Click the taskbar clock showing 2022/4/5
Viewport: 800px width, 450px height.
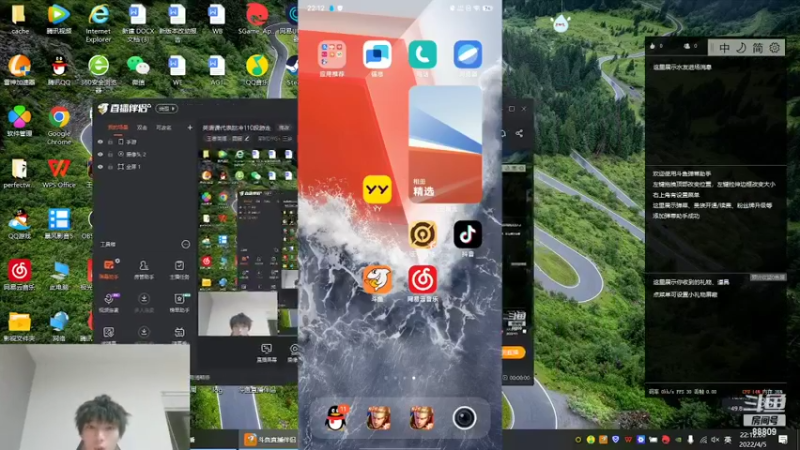753,439
